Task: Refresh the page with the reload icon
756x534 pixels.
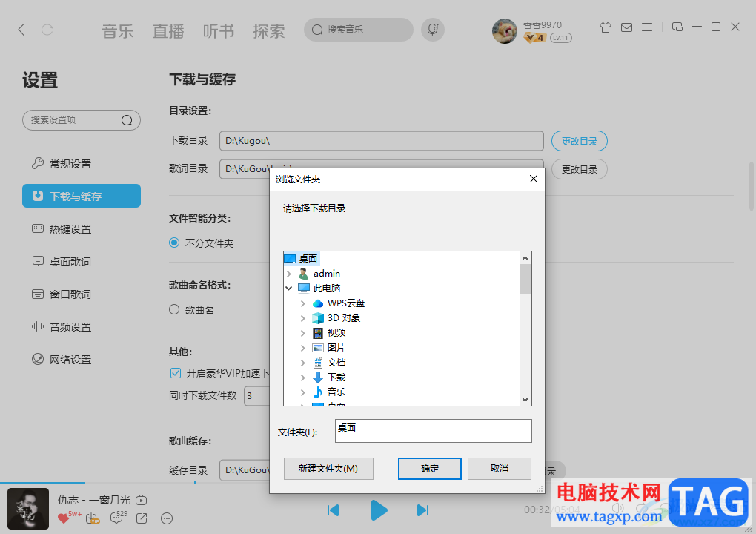Action: tap(47, 30)
